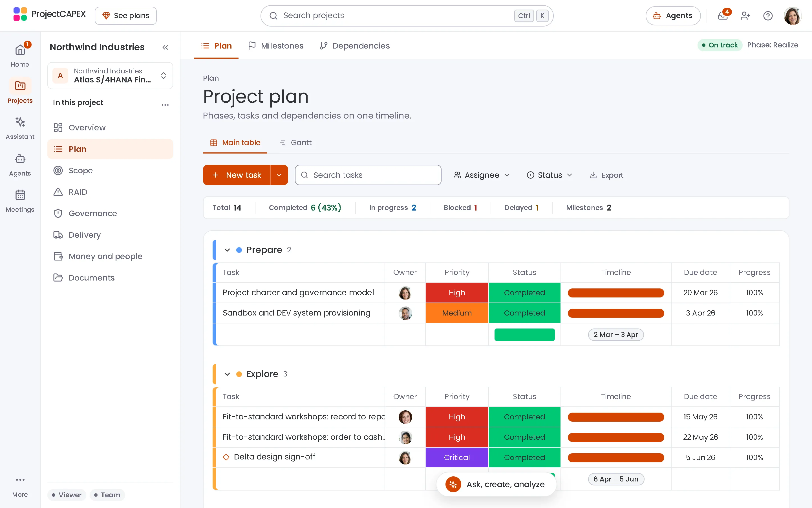Viewport: 812px width, 508px height.
Task: Click Prepare status summary green bar
Action: 524,335
